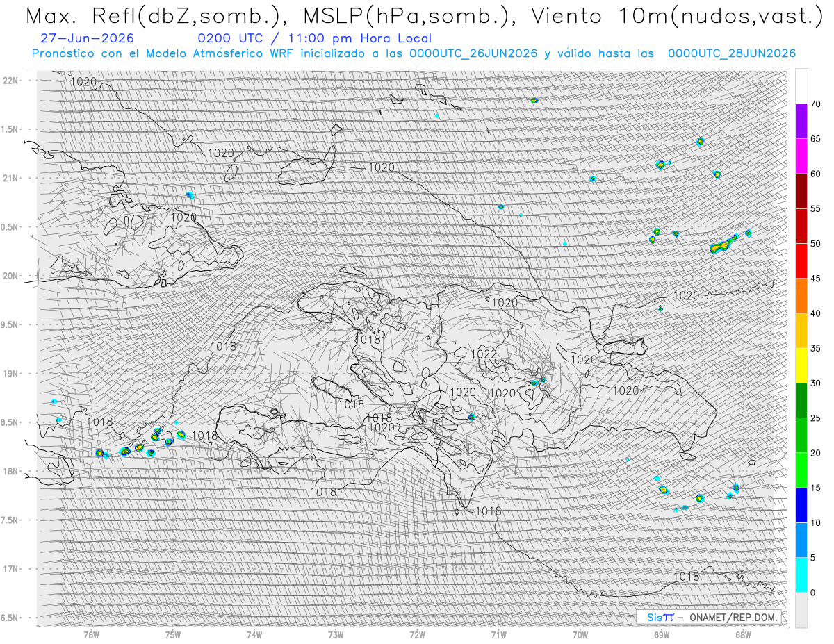Click the colorbar tick label '50'
This screenshot has height=644, width=834.
pyautogui.click(x=816, y=244)
